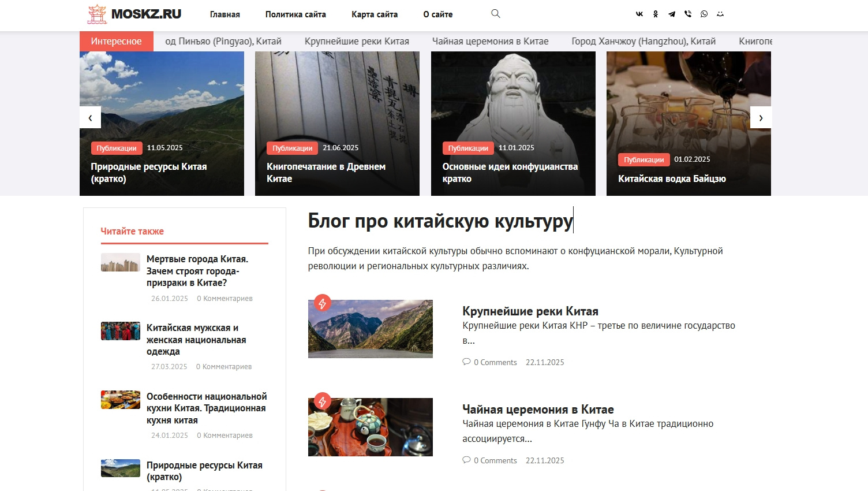Show previous slide with left carousel arrow
The width and height of the screenshot is (868, 491).
(90, 117)
